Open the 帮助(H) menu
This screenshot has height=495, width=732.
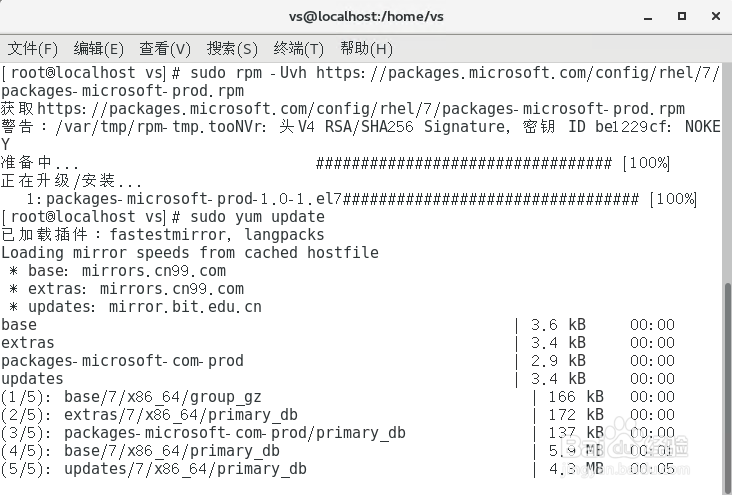click(x=366, y=48)
